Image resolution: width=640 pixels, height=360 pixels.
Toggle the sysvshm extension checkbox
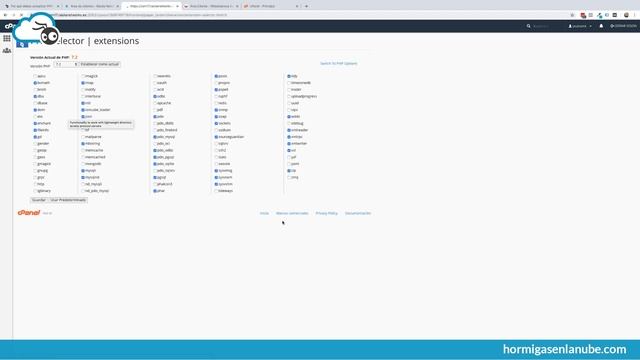216,184
